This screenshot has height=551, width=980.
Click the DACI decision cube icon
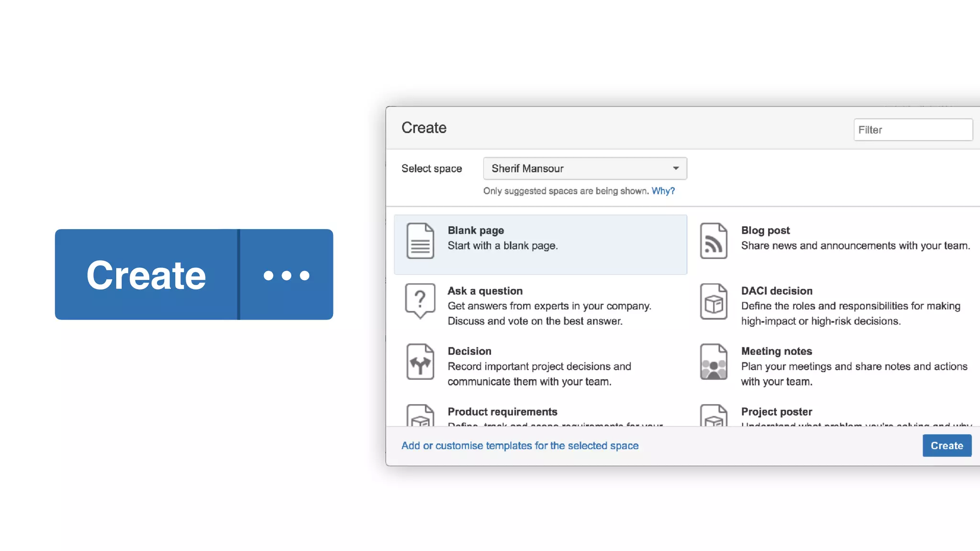tap(713, 302)
